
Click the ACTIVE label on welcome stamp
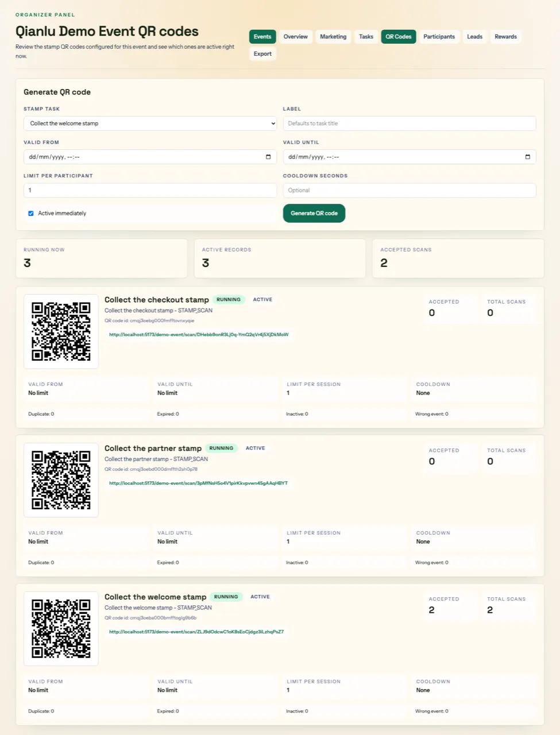(x=260, y=597)
